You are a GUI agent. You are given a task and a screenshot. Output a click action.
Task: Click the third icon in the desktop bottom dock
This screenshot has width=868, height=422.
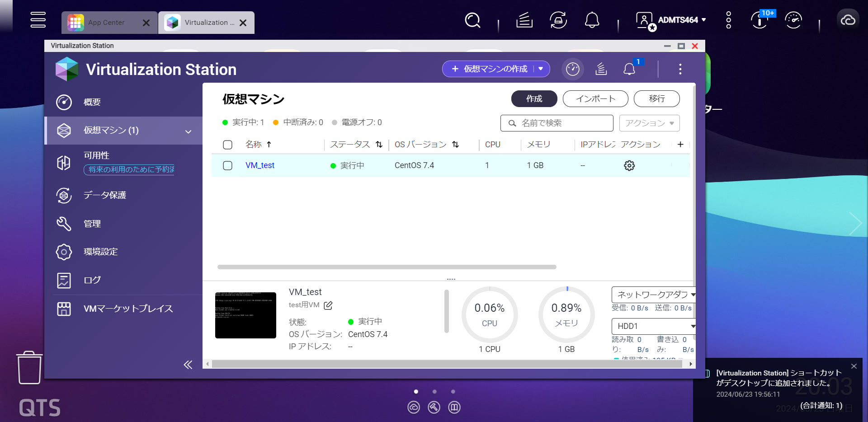454,408
